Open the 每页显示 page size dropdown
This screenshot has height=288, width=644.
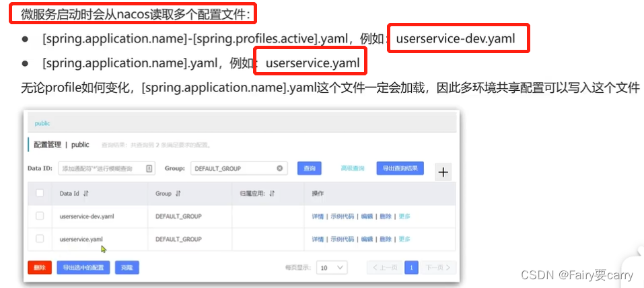pos(332,267)
